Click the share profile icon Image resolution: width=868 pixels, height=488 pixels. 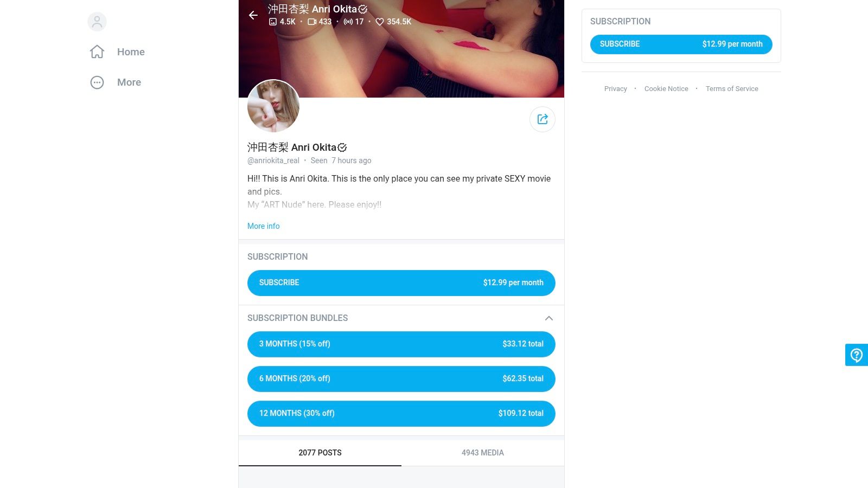[542, 119]
